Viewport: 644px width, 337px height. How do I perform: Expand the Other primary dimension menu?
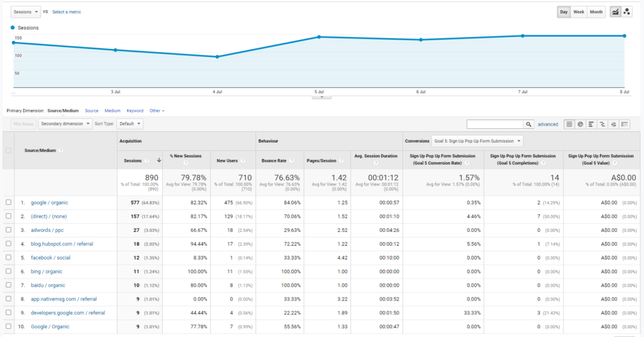pos(157,111)
